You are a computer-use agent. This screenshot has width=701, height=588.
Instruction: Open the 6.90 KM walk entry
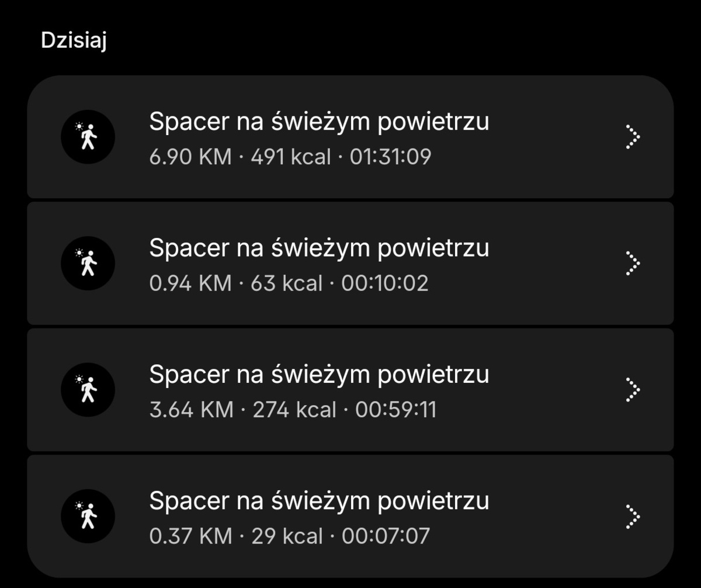(350, 137)
